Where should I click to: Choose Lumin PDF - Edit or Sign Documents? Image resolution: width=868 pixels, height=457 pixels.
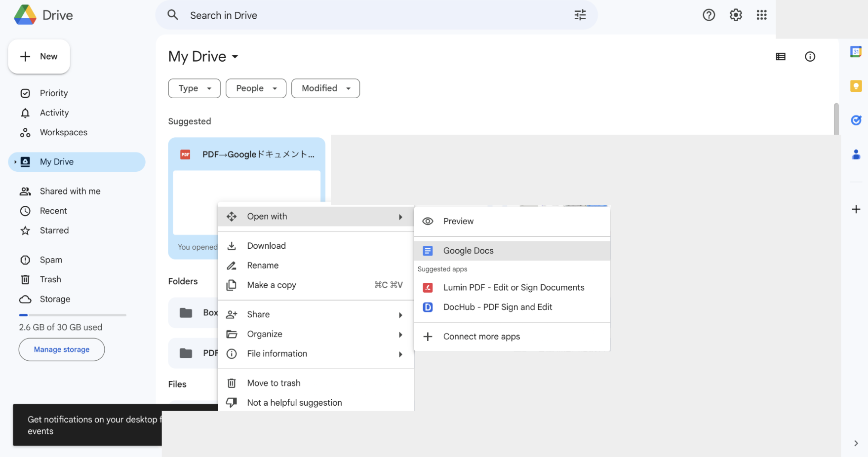[x=512, y=287]
